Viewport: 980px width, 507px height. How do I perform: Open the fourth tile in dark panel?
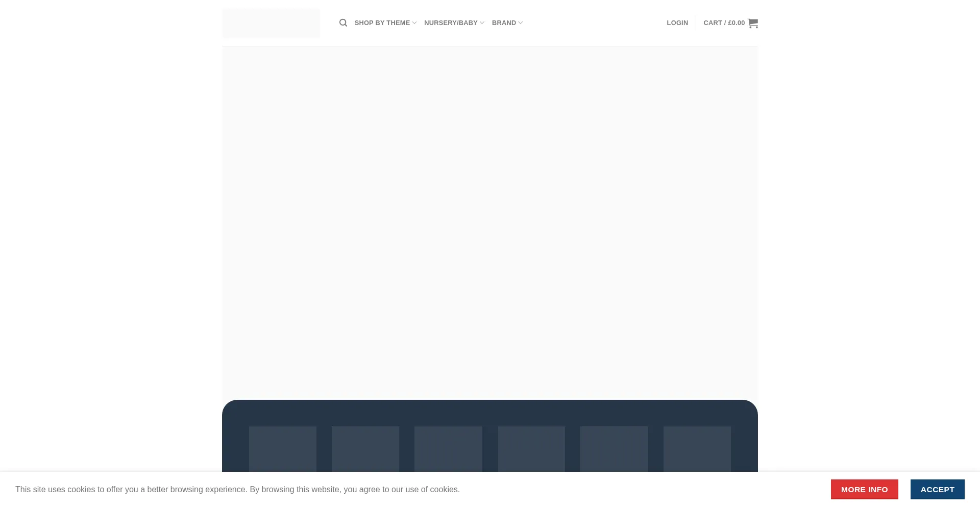531,449
